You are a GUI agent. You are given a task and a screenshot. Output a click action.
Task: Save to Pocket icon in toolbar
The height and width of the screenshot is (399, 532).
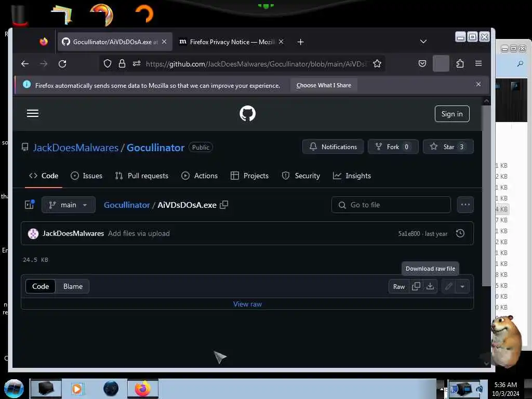click(422, 63)
